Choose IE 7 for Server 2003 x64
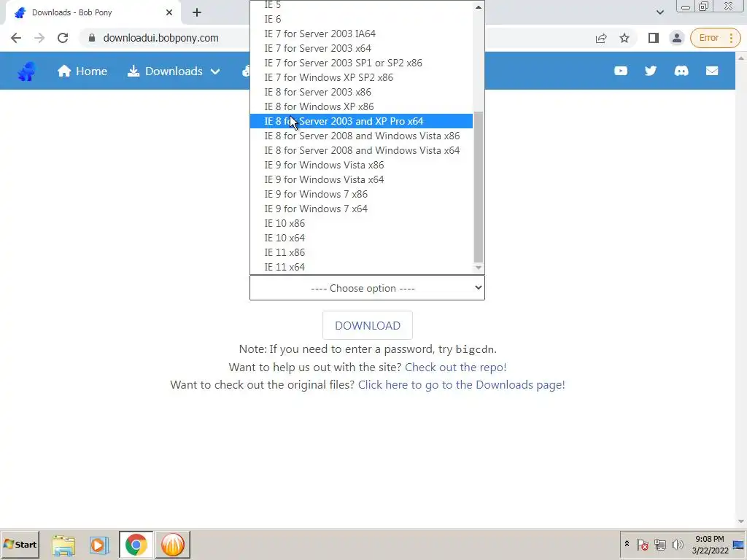 (x=361, y=49)
